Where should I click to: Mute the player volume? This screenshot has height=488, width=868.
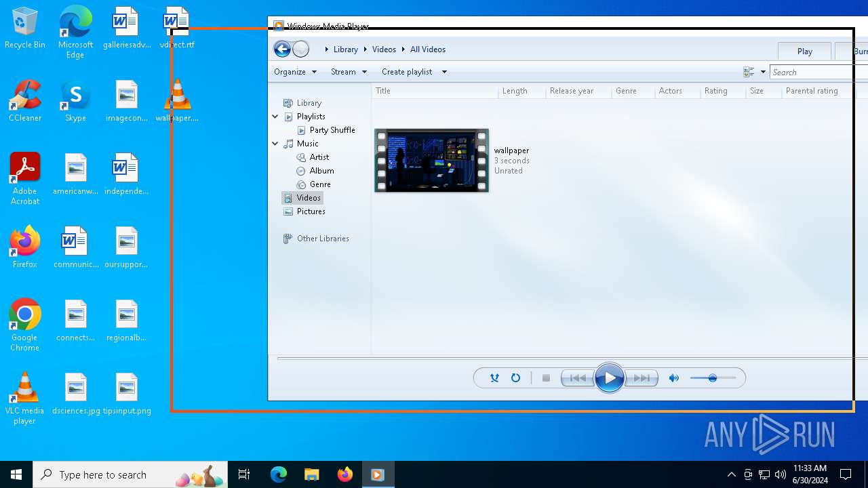pyautogui.click(x=673, y=378)
